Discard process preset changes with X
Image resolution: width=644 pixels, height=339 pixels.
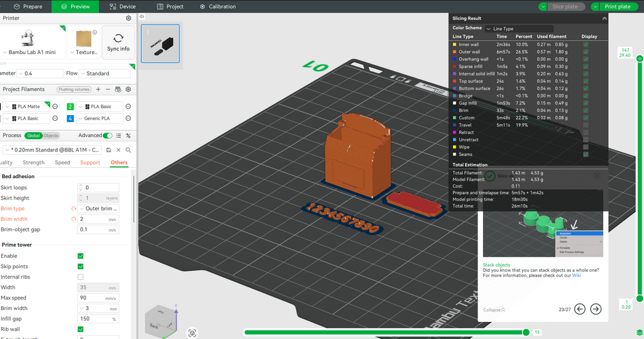[x=118, y=150]
